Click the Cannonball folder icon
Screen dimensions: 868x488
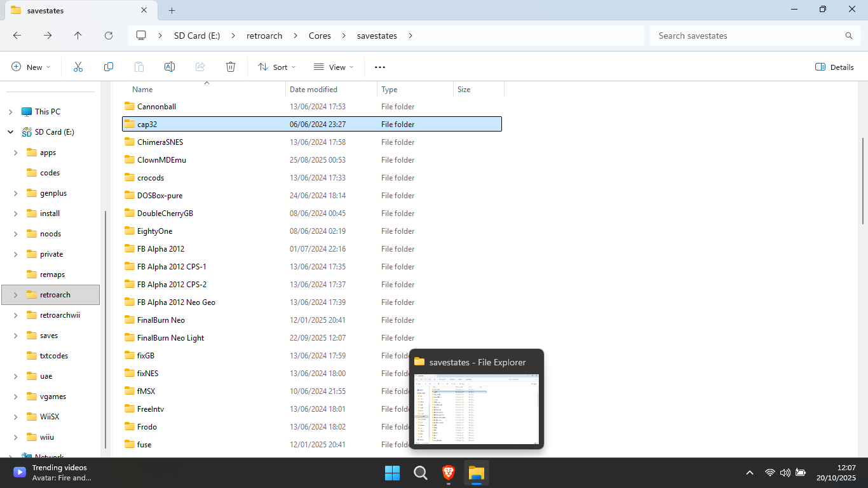tap(130, 106)
